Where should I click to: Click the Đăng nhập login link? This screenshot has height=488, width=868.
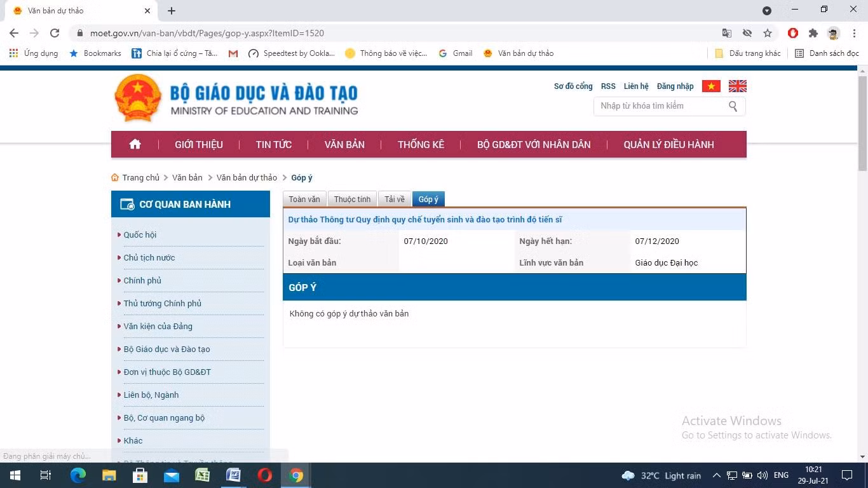coord(675,86)
